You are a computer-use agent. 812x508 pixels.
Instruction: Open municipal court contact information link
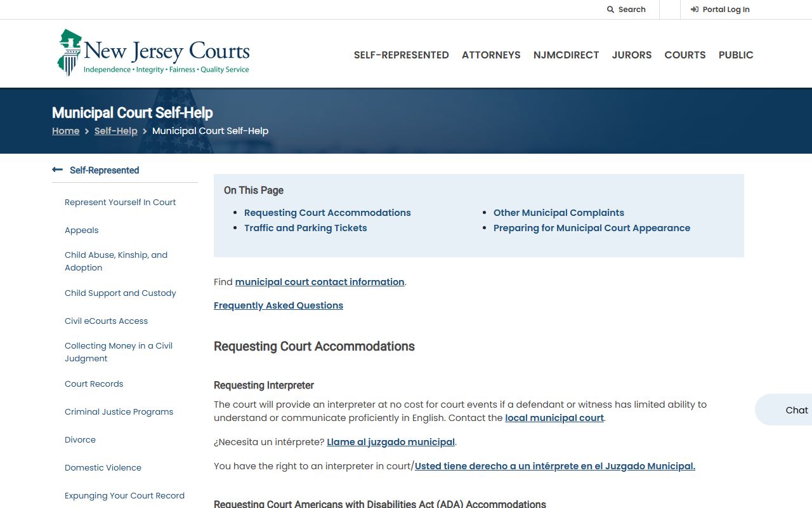pos(320,282)
